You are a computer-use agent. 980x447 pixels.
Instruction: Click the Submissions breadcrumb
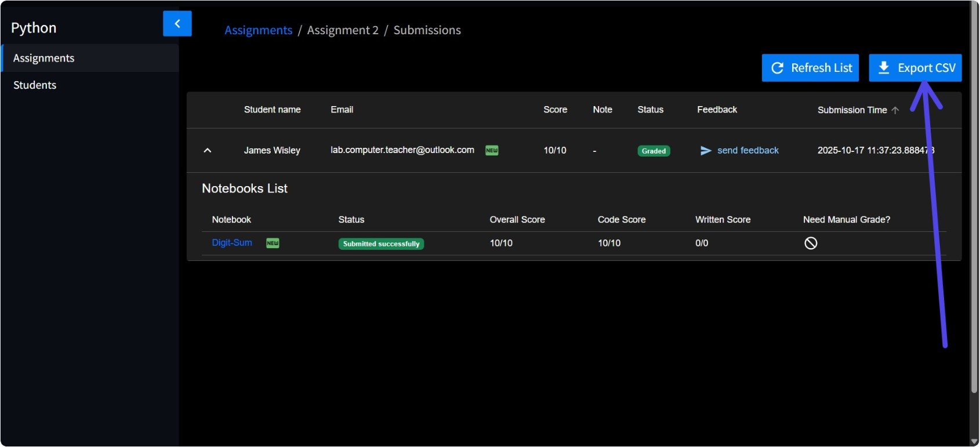coord(427,30)
